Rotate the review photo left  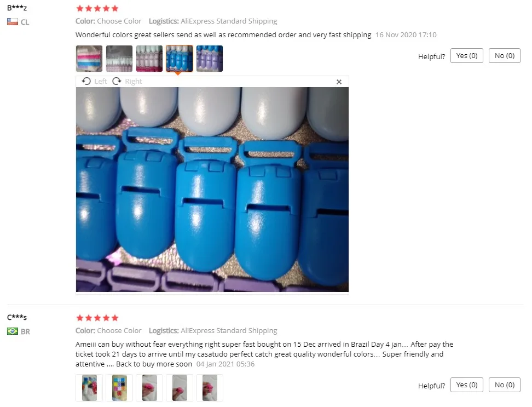(x=94, y=82)
